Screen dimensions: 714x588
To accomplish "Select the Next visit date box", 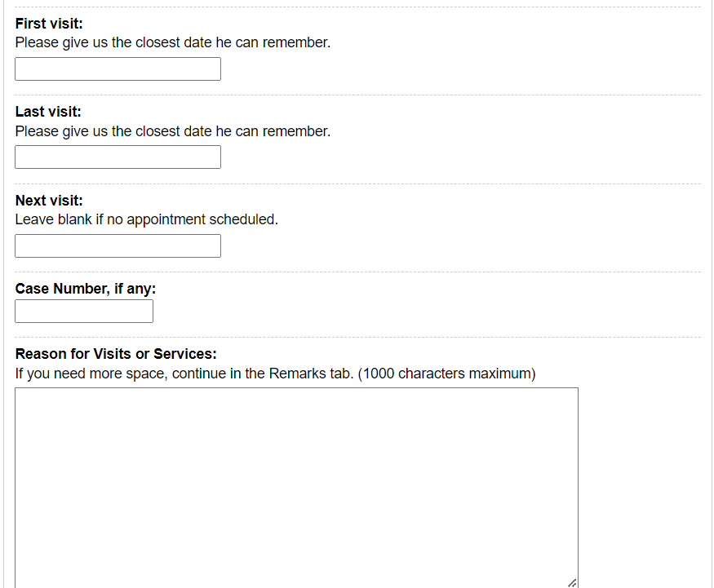I will click(x=118, y=246).
